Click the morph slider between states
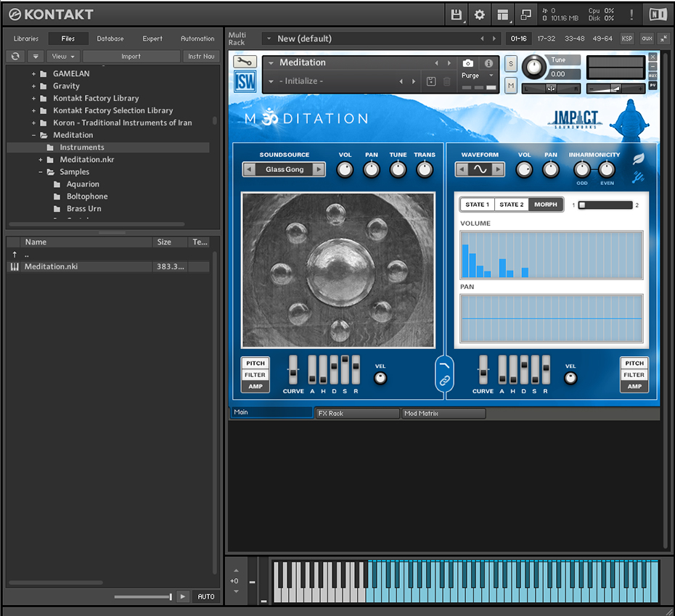This screenshot has height=616, width=675. pyautogui.click(x=605, y=205)
